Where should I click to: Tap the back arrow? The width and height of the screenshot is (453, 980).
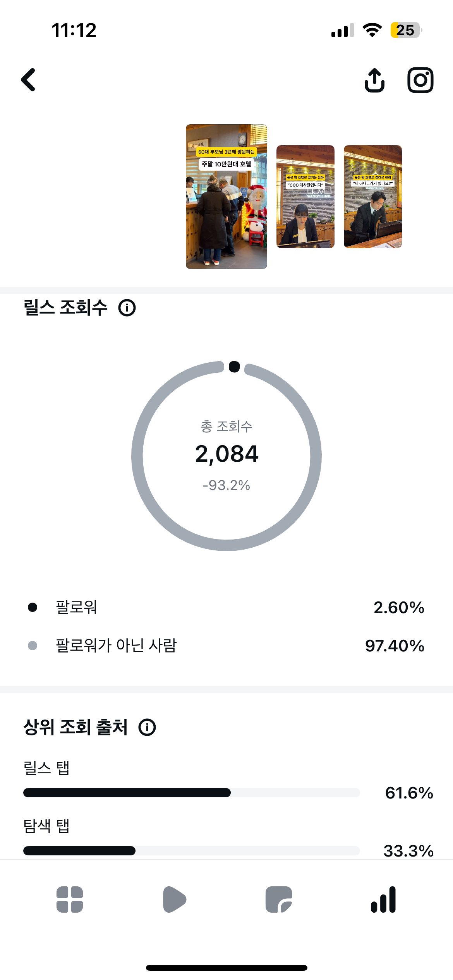coord(28,80)
